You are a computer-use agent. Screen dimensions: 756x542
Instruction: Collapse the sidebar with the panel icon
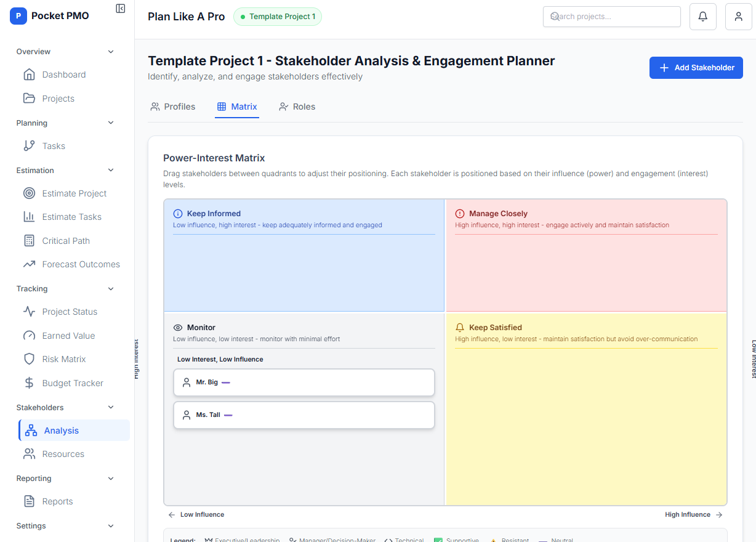tap(120, 8)
